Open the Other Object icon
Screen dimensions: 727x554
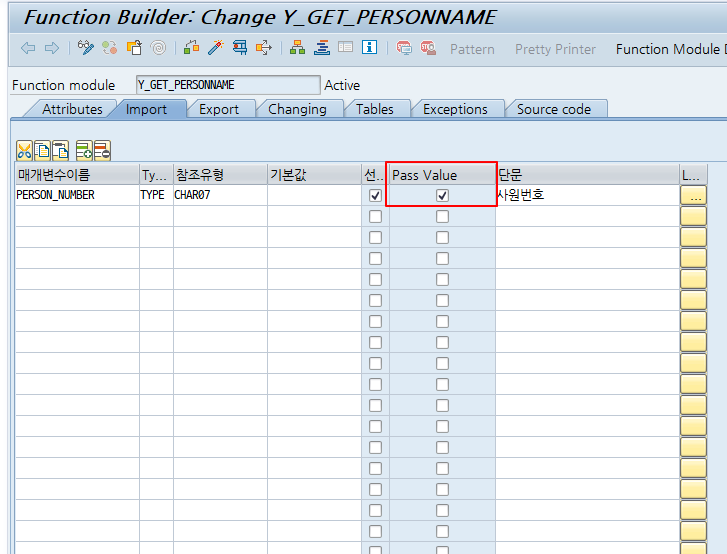134,48
